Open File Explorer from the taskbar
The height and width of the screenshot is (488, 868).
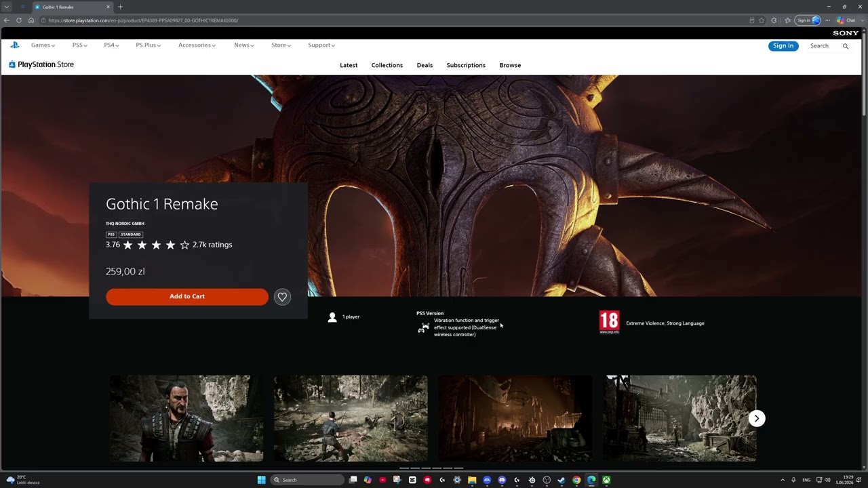(472, 480)
